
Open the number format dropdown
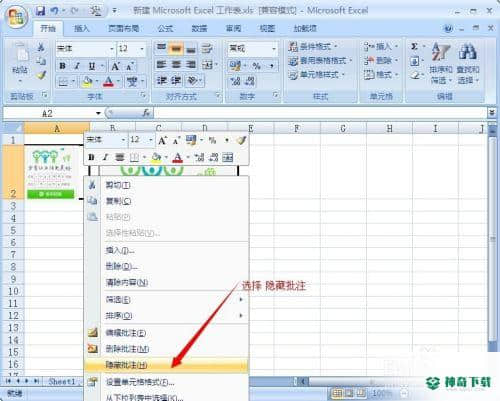pyautogui.click(x=274, y=49)
